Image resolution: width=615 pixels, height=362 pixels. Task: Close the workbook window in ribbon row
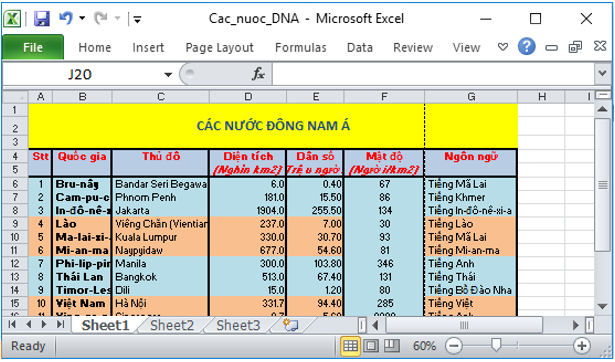[x=600, y=46]
